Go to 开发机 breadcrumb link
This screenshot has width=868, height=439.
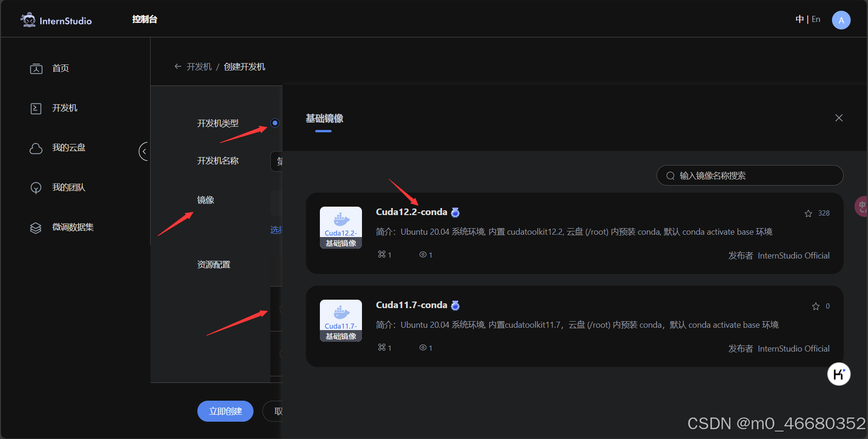(x=199, y=67)
